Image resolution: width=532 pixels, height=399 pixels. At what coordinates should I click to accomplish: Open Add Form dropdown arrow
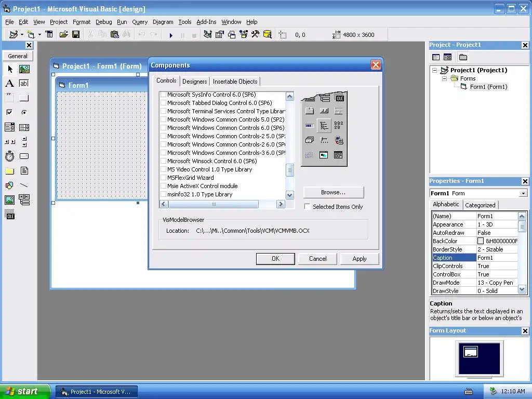[39, 35]
